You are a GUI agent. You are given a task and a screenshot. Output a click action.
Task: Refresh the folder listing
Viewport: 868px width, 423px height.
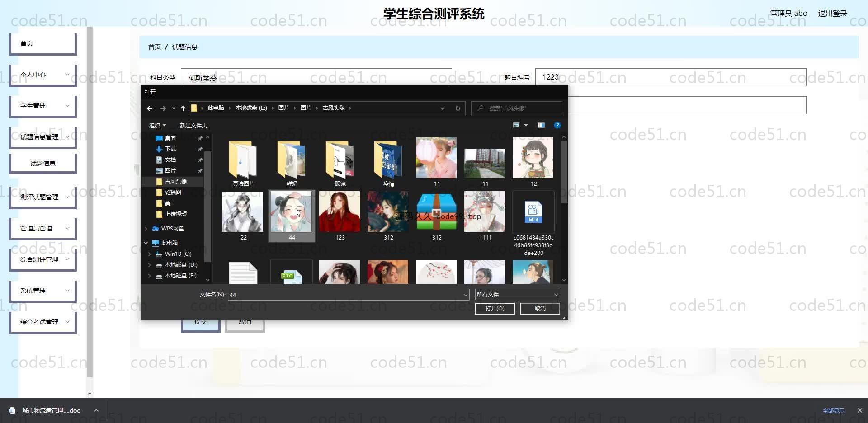coord(458,108)
